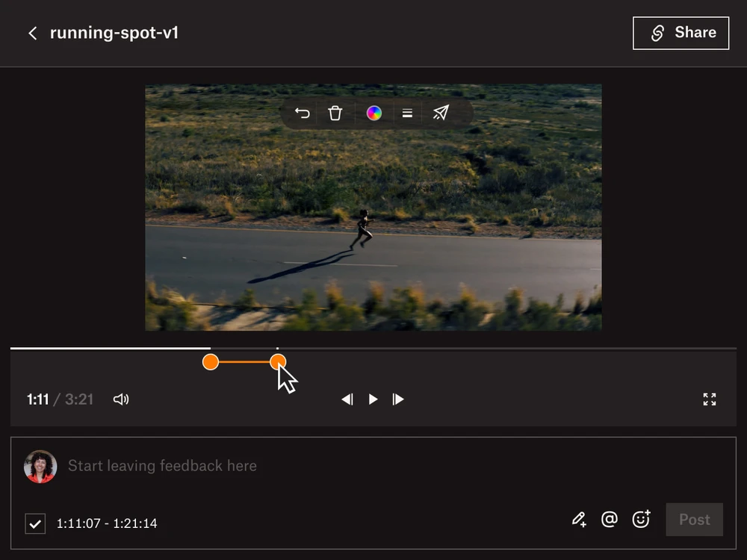Click the Post button
The image size is (747, 560).
tap(694, 519)
